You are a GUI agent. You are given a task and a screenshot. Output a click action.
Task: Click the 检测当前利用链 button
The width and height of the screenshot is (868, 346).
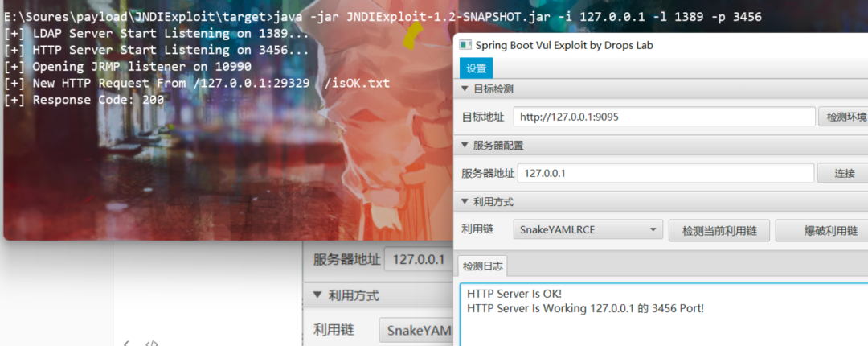pos(719,230)
